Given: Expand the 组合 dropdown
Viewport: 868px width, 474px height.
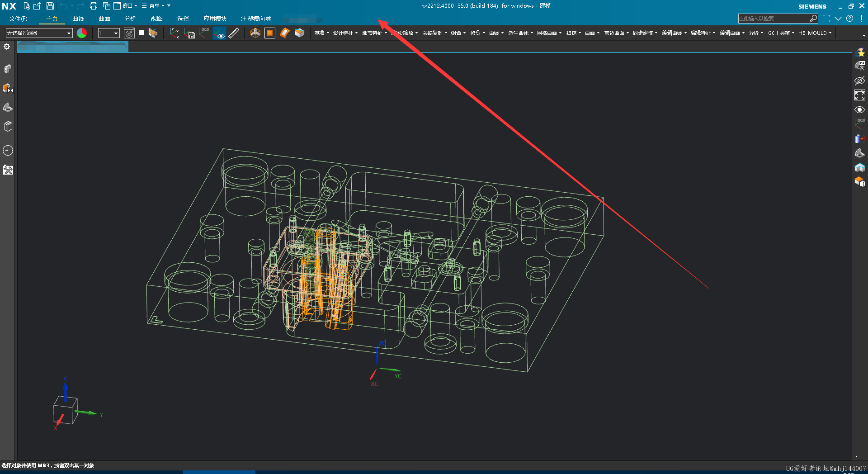Looking at the screenshot, I should (458, 33).
